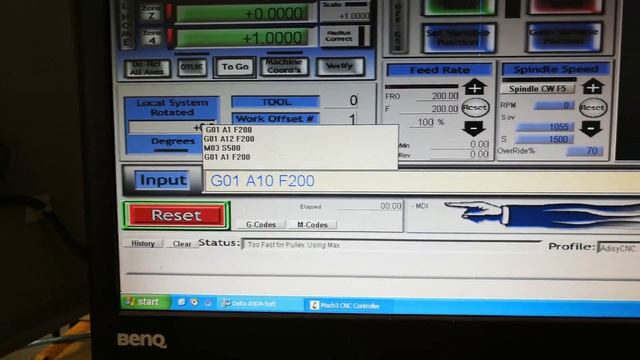Click the TOOL number field showing 0
Screen dimensions: 640x360
click(341, 101)
